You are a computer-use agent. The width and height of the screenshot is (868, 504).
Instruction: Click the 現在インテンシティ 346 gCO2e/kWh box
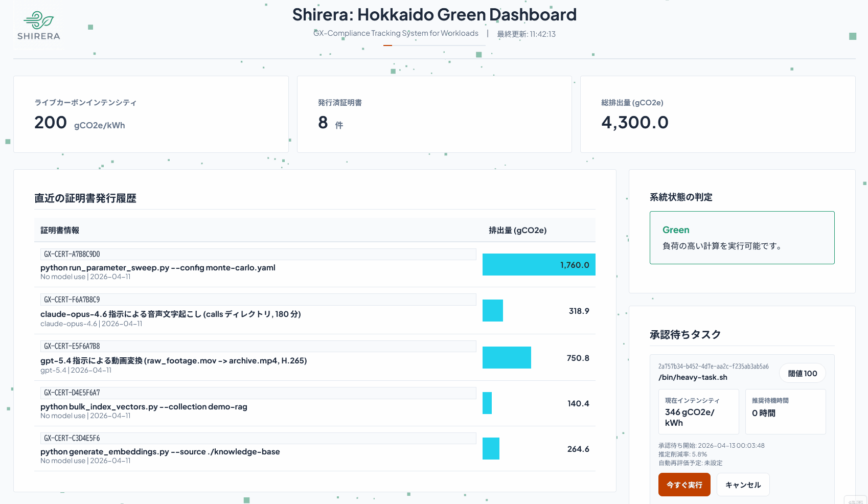click(x=698, y=412)
